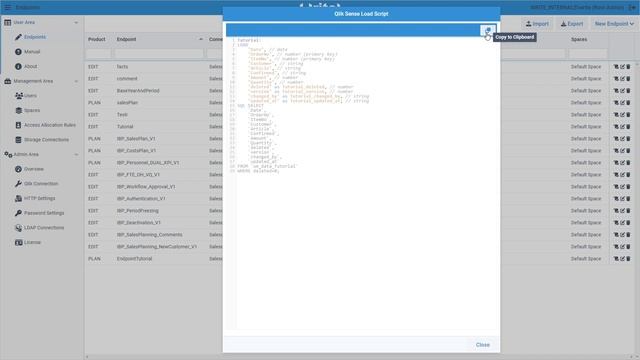
Task: Collapse the User Area section
Action: pyautogui.click(x=76, y=23)
